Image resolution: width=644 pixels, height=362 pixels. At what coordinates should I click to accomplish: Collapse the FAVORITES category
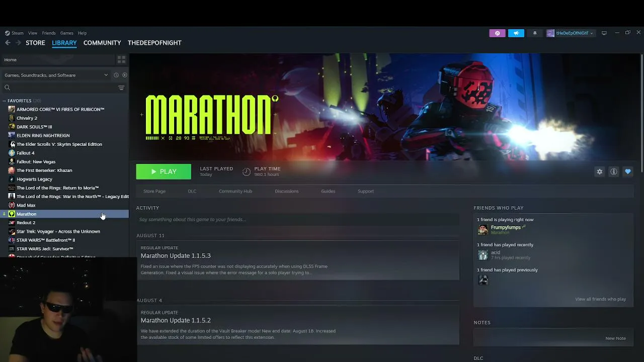coord(5,101)
